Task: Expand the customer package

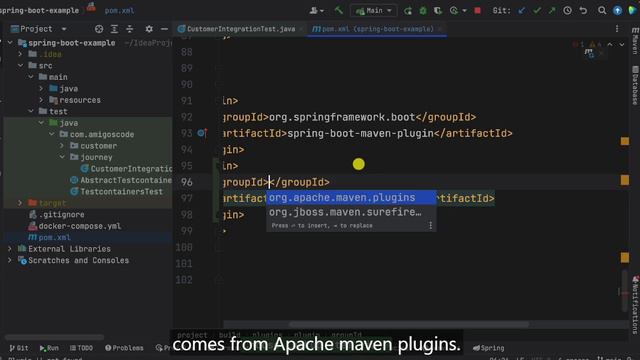Action: [x=62, y=146]
